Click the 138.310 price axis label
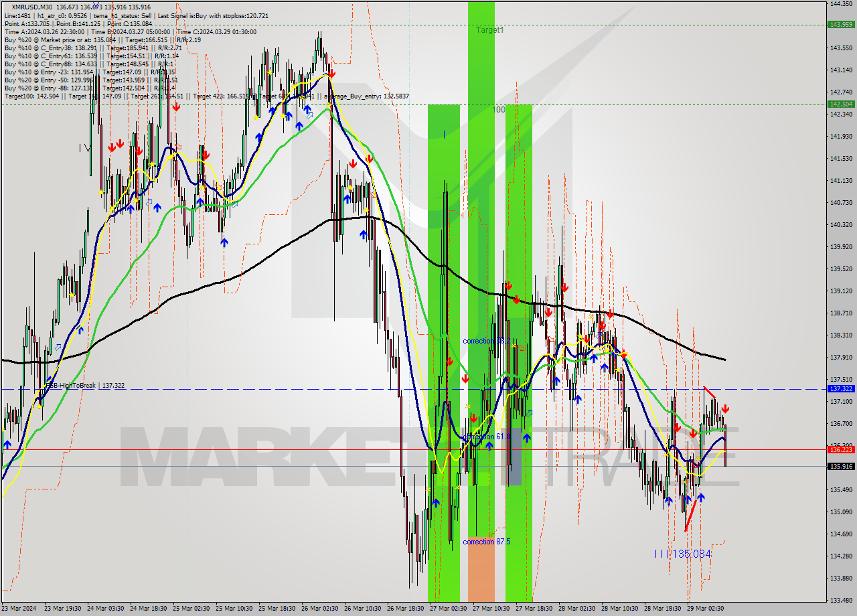Screen dimensions: 857x616 (x=841, y=335)
